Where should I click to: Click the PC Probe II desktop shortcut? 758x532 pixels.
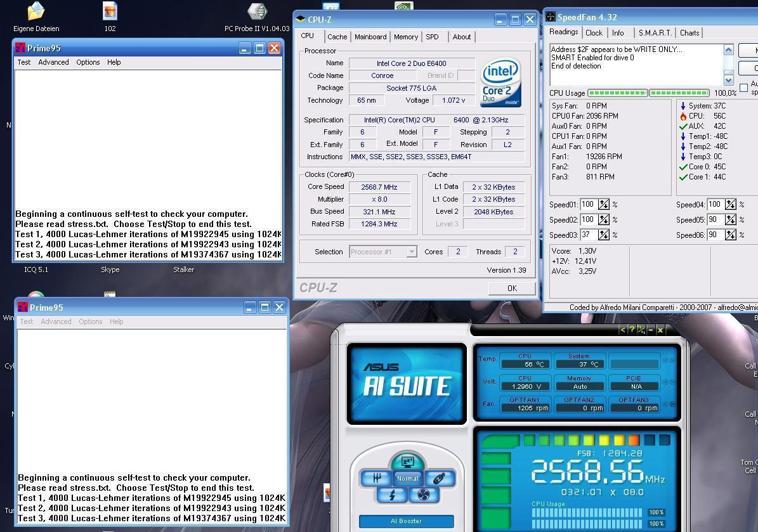tap(257, 18)
